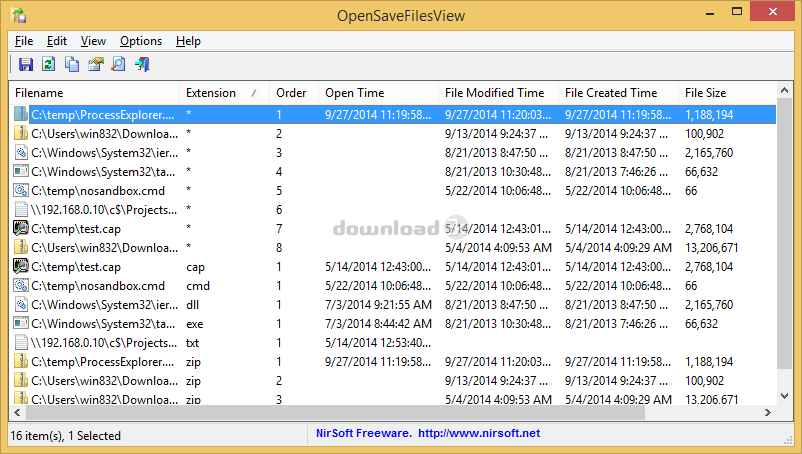Click file size 100,902 in the order 2 asterisk row
This screenshot has width=802, height=454.
click(704, 133)
